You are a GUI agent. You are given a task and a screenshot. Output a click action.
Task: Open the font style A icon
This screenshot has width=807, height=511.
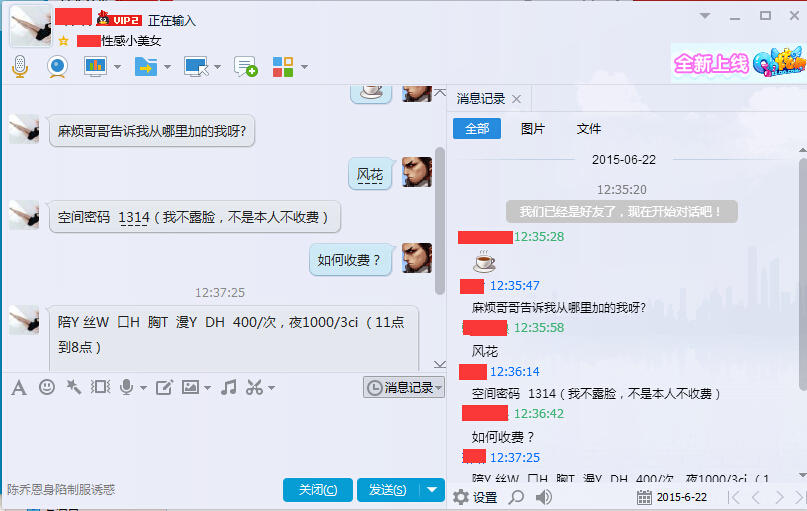[x=19, y=387]
